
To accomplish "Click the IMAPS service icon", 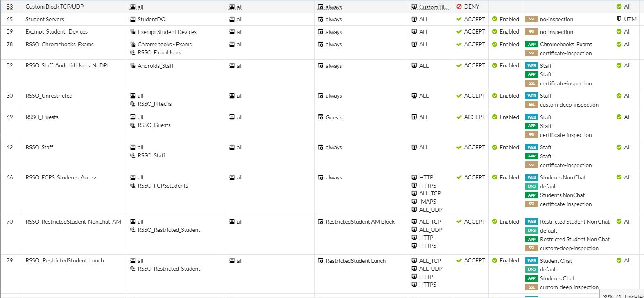I will coord(414,202).
